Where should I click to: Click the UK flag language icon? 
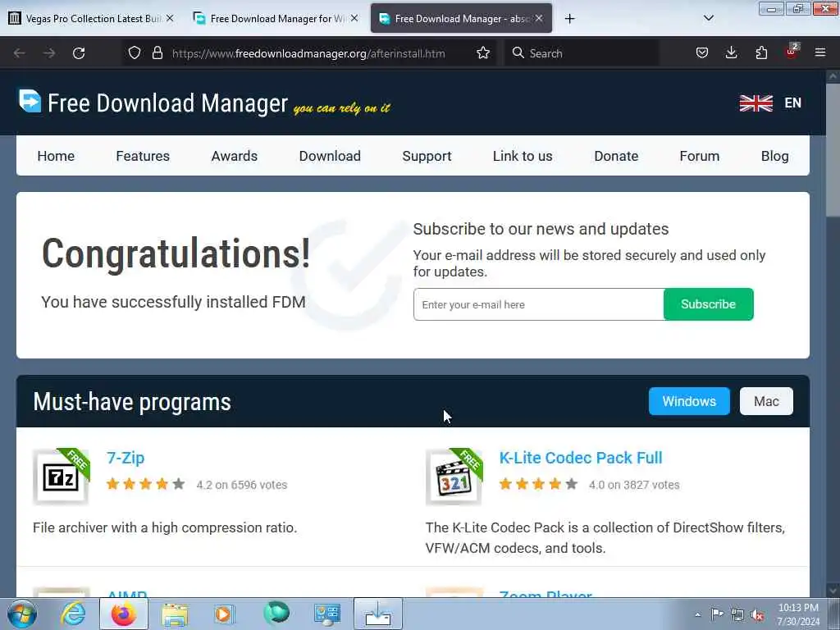(756, 103)
